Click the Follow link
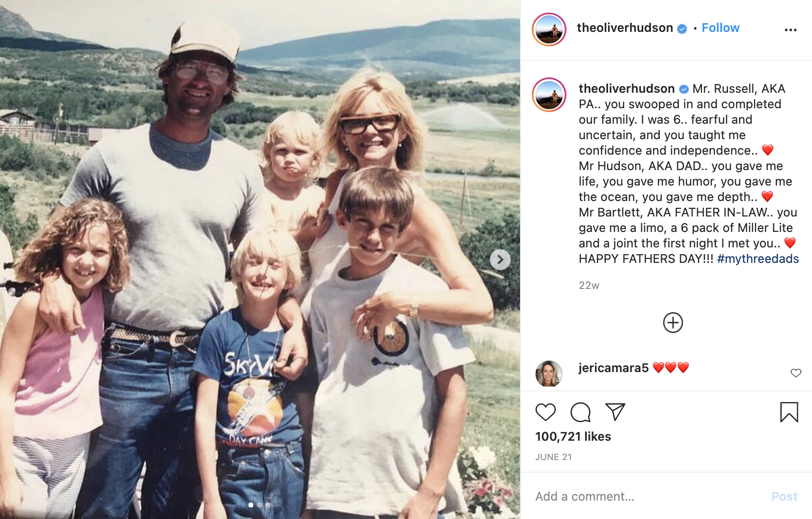 pyautogui.click(x=720, y=28)
